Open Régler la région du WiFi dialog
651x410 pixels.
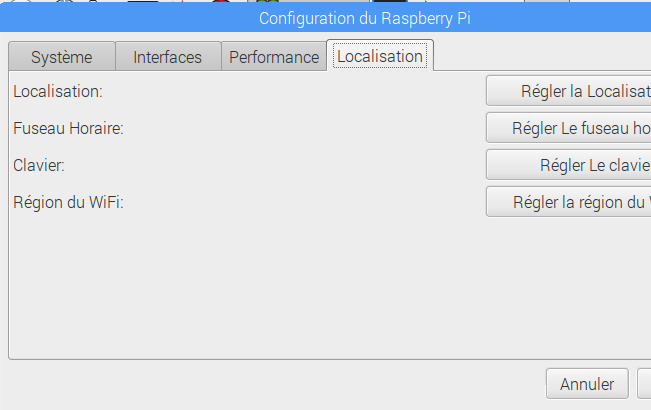[x=569, y=202]
